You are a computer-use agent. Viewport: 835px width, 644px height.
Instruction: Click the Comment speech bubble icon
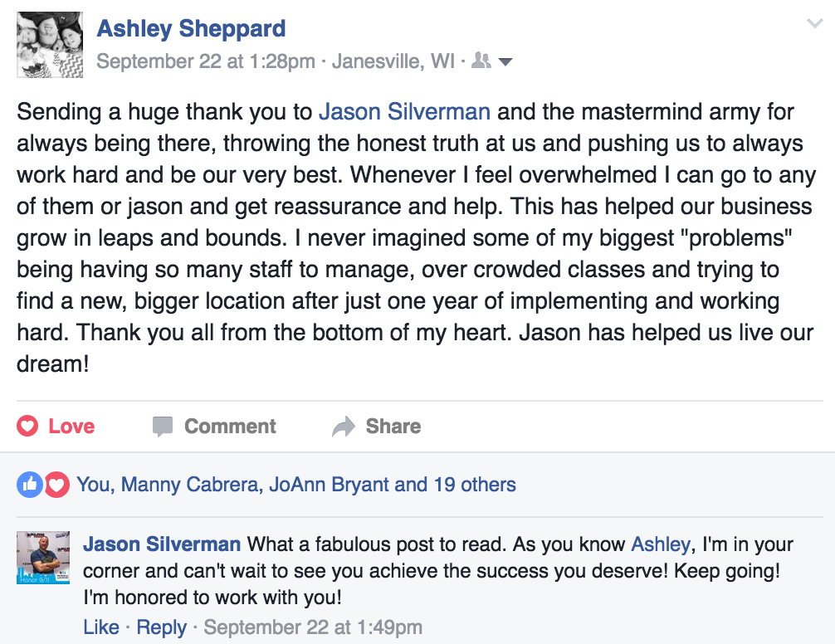pos(163,427)
